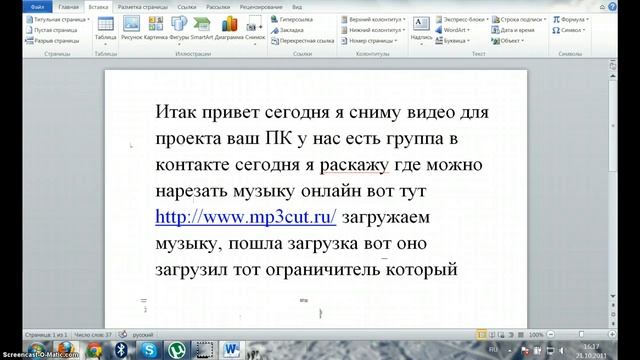Open Google Chrome from the taskbar

coord(93,350)
